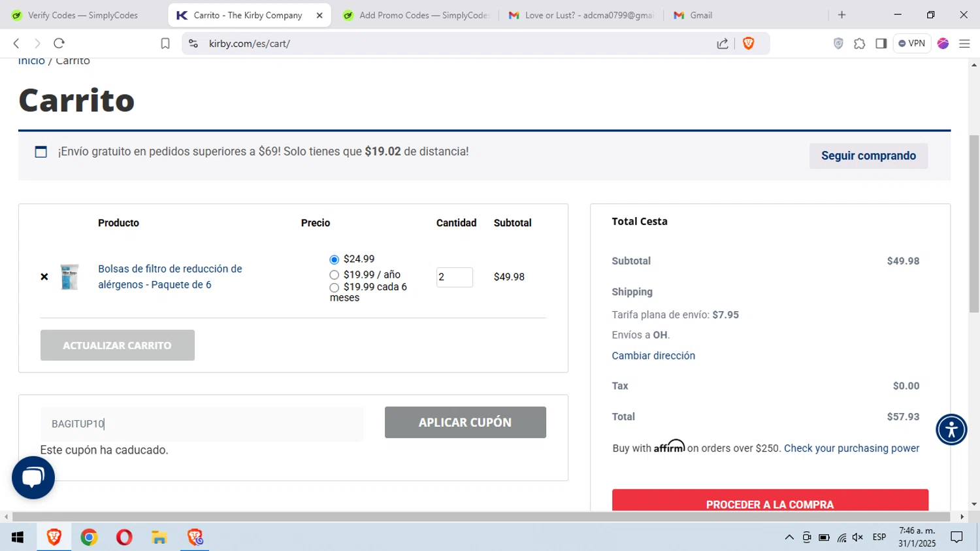980x551 pixels.
Task: Open Brave Shields lion icon
Action: click(x=749, y=43)
